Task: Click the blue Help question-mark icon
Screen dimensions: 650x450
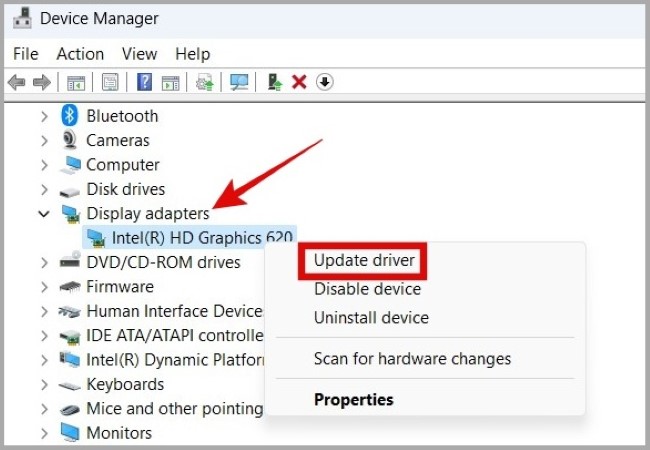Action: pyautogui.click(x=144, y=82)
